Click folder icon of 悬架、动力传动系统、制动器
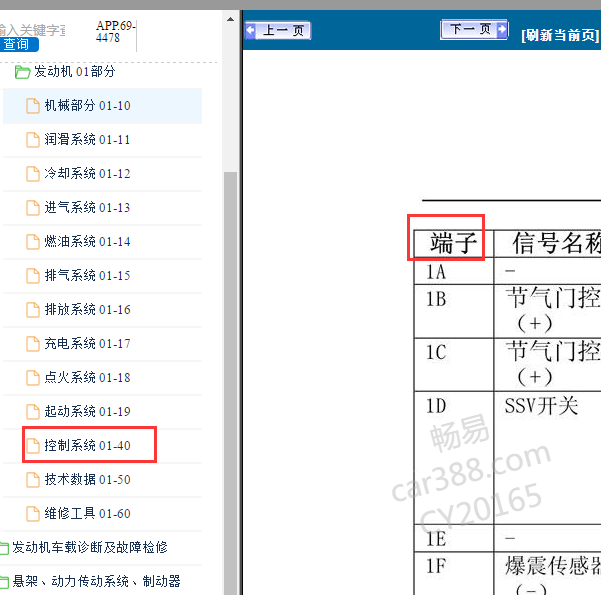The height and width of the screenshot is (595, 601). 4,582
